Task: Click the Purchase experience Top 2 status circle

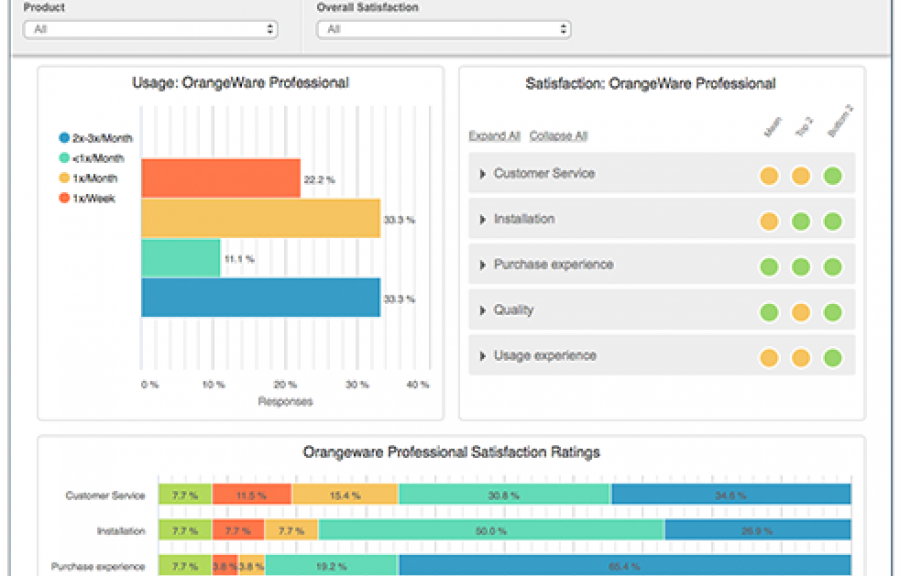Action: tap(801, 267)
